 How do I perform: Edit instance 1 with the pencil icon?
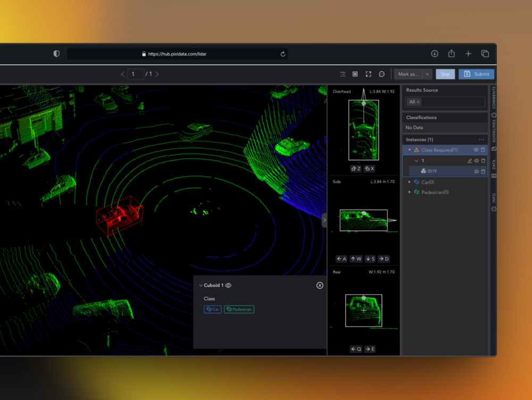coord(470,161)
